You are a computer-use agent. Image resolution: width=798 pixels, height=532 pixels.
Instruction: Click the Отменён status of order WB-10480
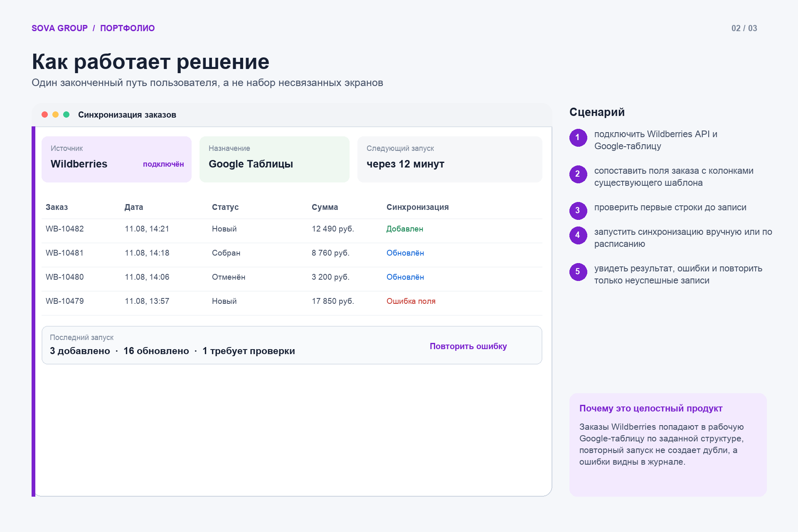tap(229, 277)
